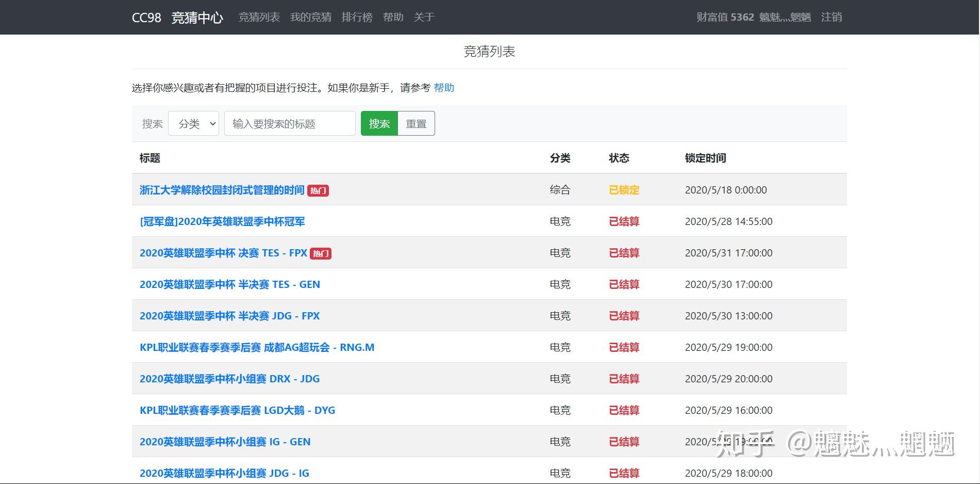
Task: Click the 注销 logout link
Action: point(831,17)
